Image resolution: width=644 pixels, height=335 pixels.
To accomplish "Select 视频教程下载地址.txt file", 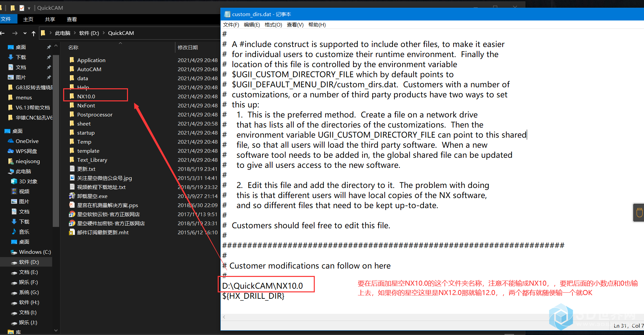I will coord(101,187).
